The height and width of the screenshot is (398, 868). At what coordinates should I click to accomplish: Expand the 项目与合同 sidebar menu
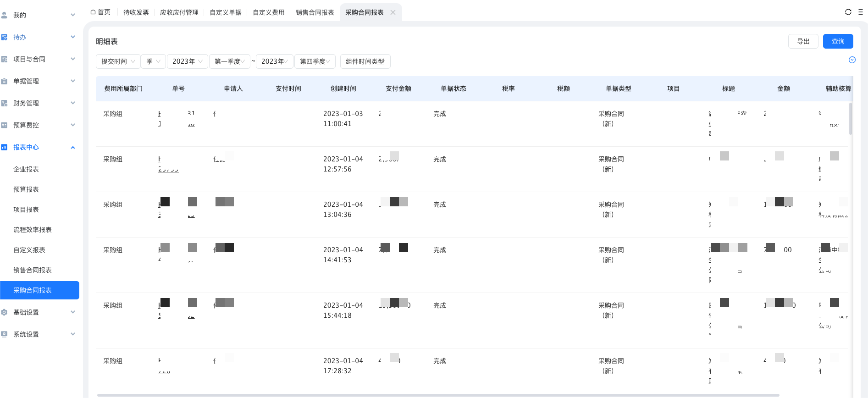pyautogui.click(x=73, y=59)
